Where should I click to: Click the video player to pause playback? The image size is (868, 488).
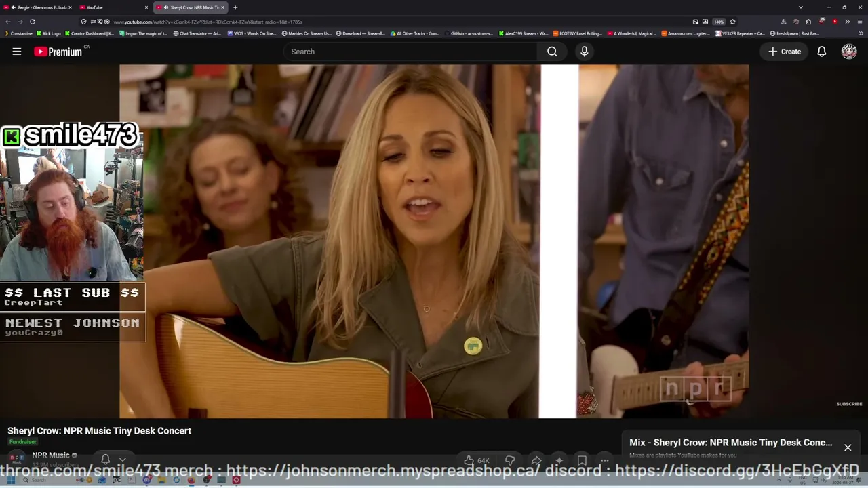pyautogui.click(x=434, y=241)
